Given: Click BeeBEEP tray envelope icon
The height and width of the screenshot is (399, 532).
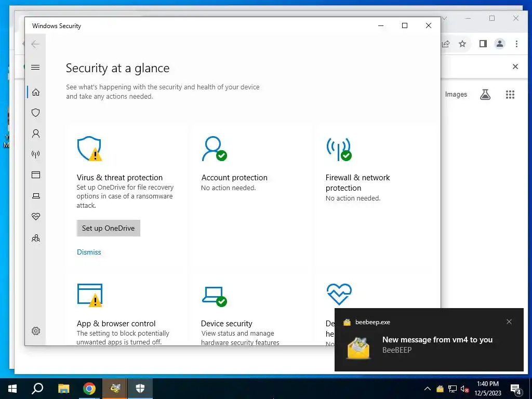Looking at the screenshot, I should (440, 389).
